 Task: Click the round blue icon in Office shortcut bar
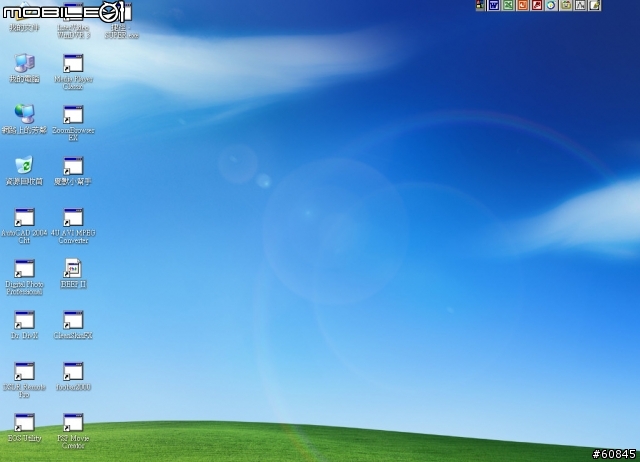551,5
